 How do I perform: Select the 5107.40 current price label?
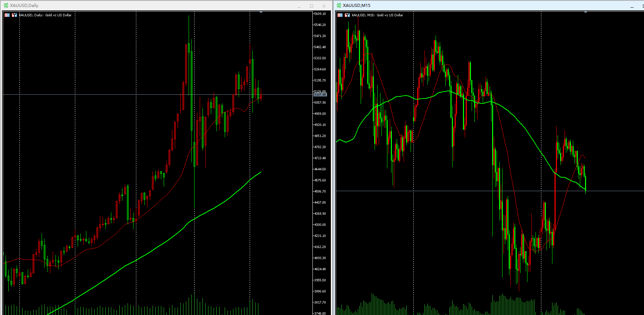tap(320, 94)
